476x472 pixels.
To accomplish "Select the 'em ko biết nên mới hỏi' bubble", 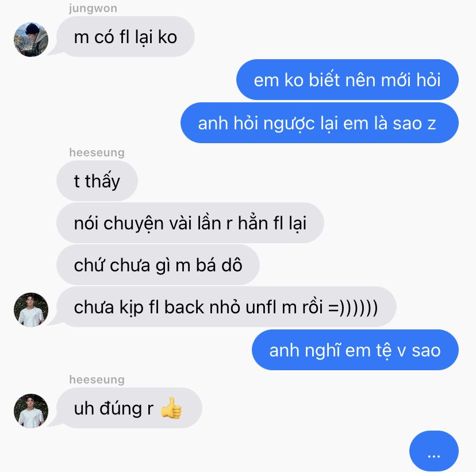I will [x=347, y=79].
